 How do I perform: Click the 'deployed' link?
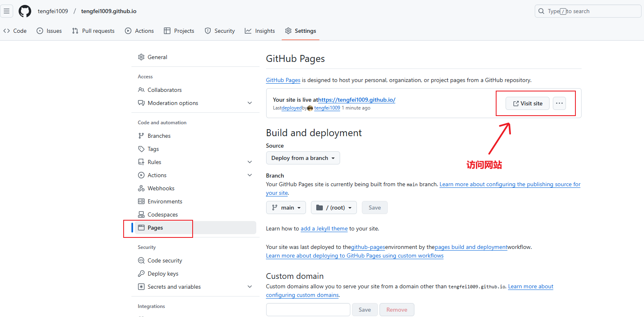tap(292, 108)
